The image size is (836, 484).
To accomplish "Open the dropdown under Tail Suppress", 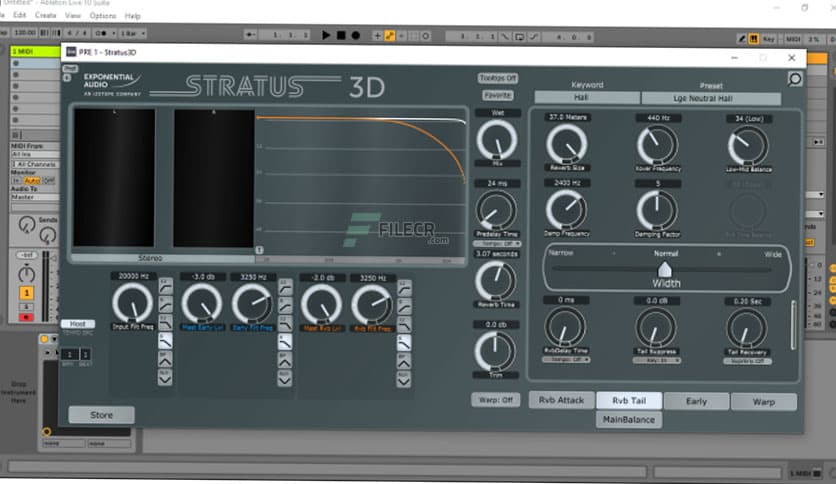I will [656, 361].
